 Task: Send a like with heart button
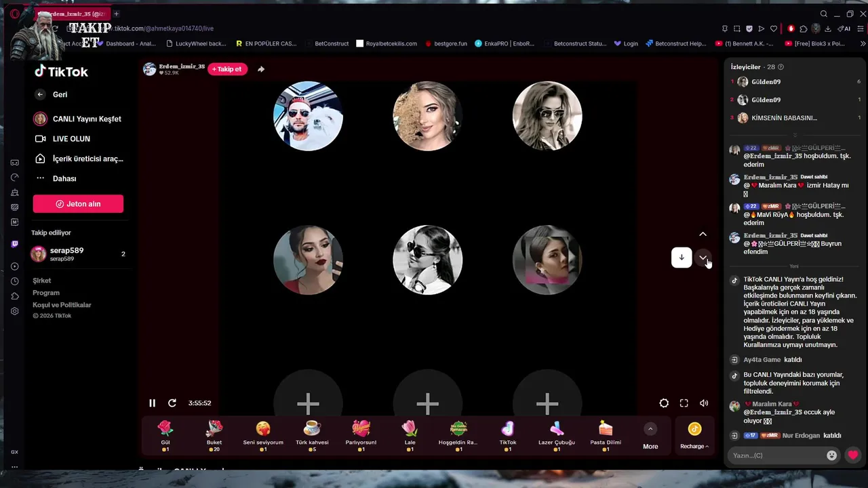tap(853, 455)
